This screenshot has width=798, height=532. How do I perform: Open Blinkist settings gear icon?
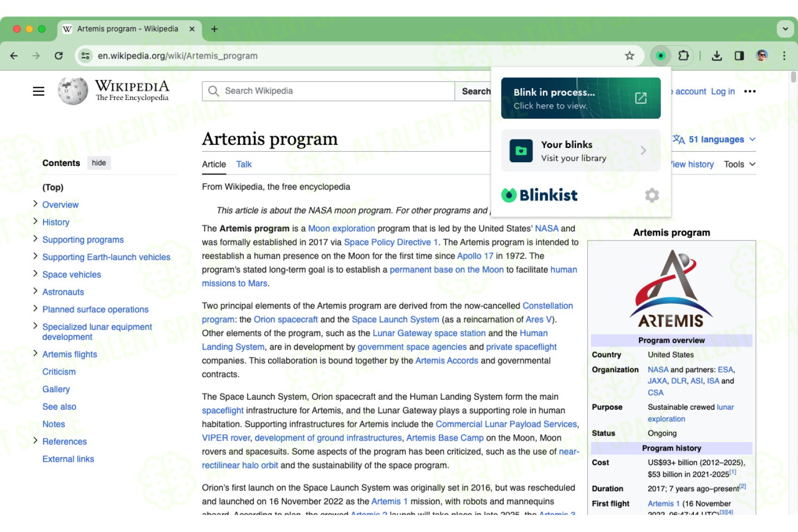click(652, 195)
